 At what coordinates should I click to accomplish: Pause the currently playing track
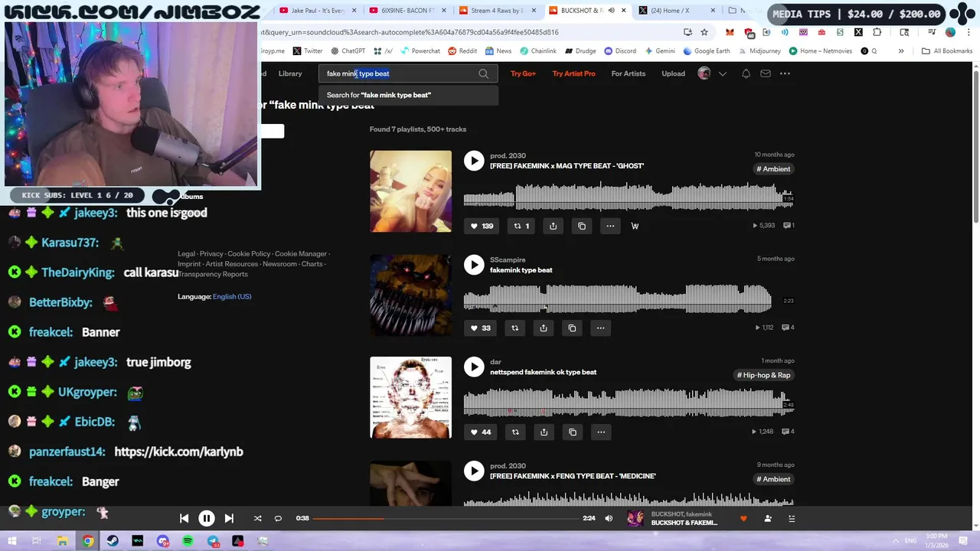(206, 518)
